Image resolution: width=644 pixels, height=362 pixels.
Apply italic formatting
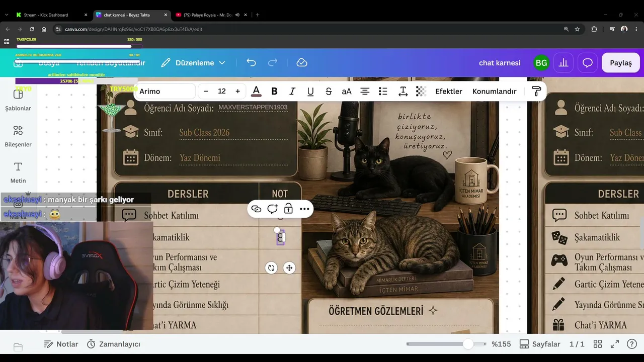[x=292, y=91]
